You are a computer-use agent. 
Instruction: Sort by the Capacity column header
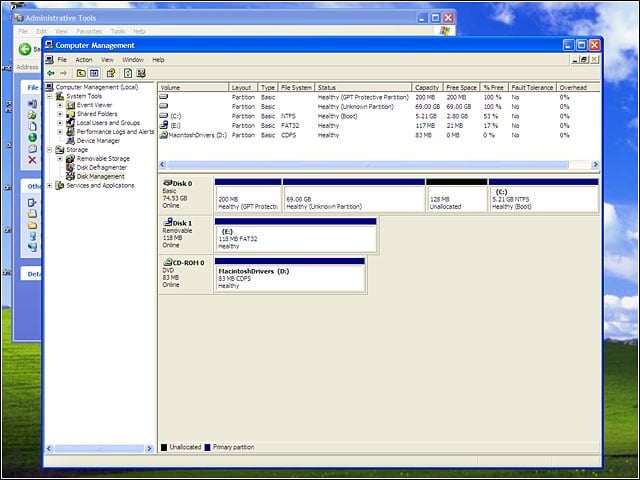[x=427, y=87]
